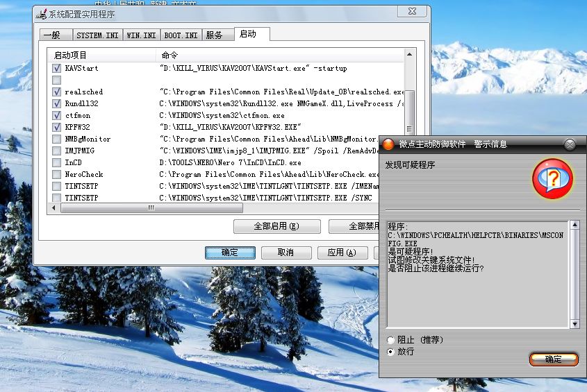Click alert message scroll up arrow
Viewport: 587px width, 392px height.
click(x=574, y=225)
